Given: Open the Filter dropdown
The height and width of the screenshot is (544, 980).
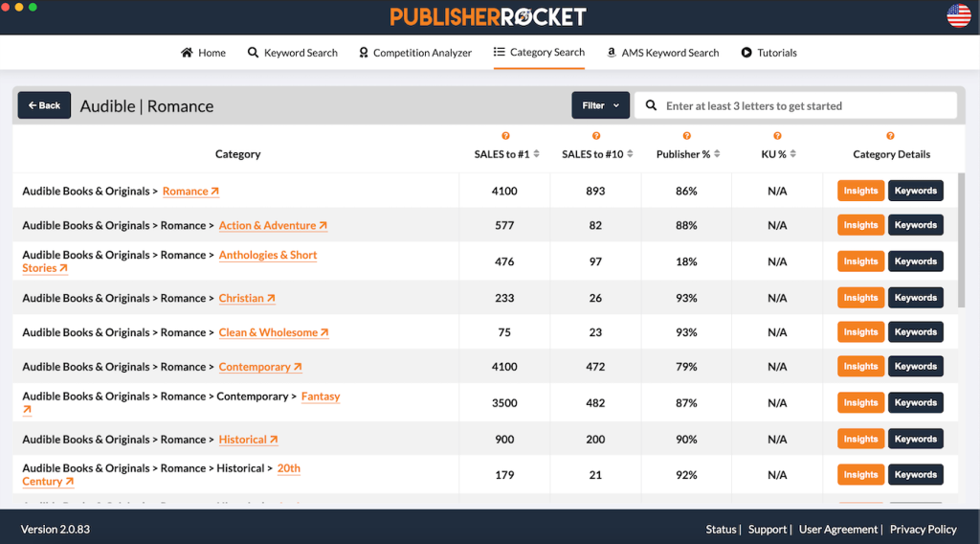Looking at the screenshot, I should click(601, 105).
